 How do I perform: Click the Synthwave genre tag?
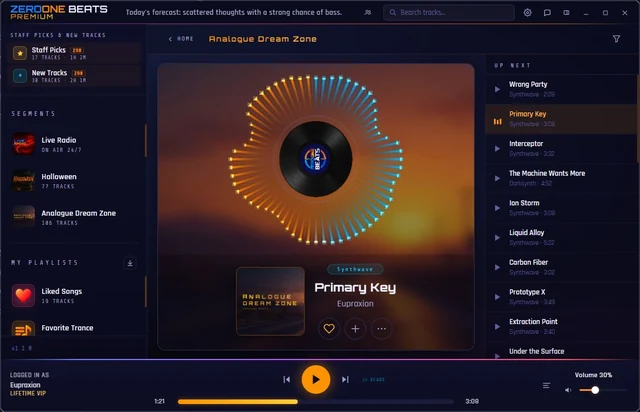point(355,269)
